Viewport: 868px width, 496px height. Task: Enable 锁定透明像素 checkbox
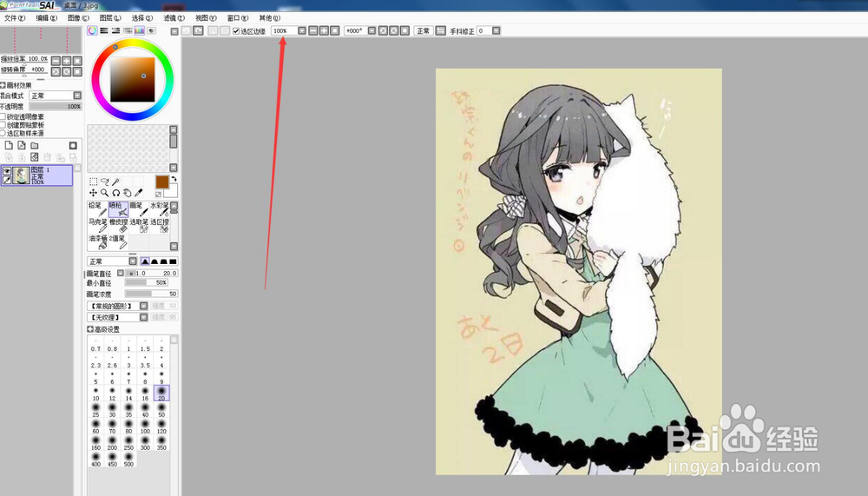[3, 117]
